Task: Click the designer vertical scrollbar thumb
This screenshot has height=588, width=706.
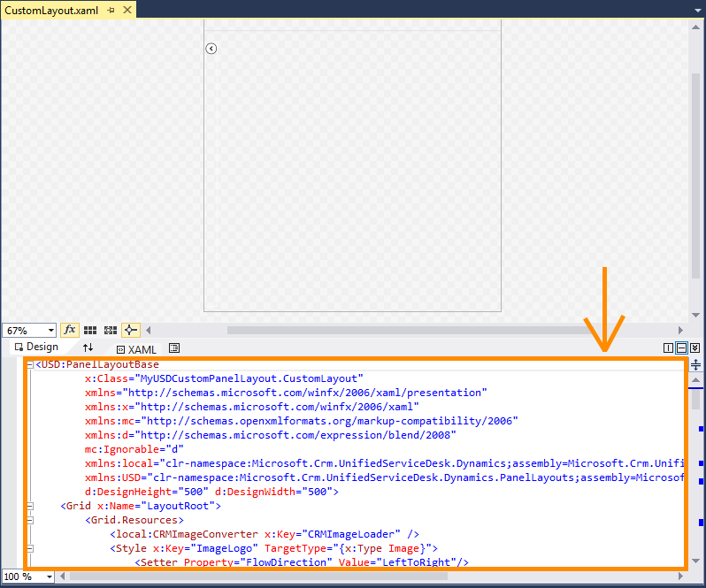Action: point(695,176)
